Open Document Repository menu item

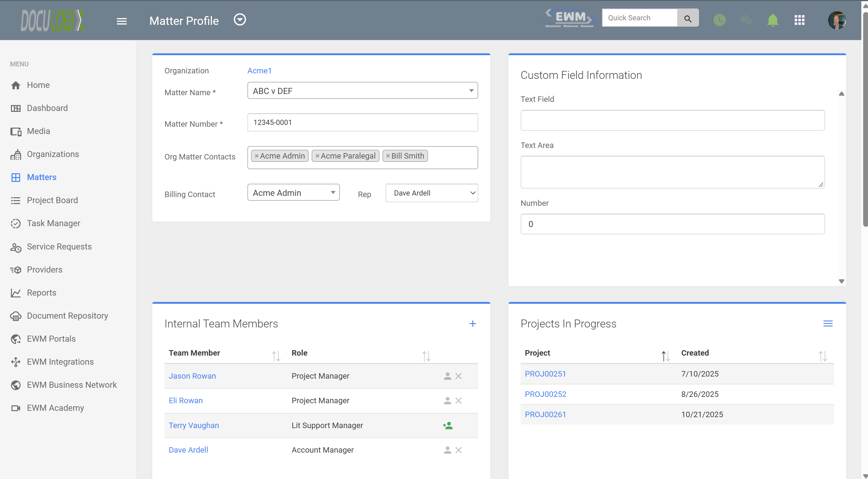pos(59,316)
